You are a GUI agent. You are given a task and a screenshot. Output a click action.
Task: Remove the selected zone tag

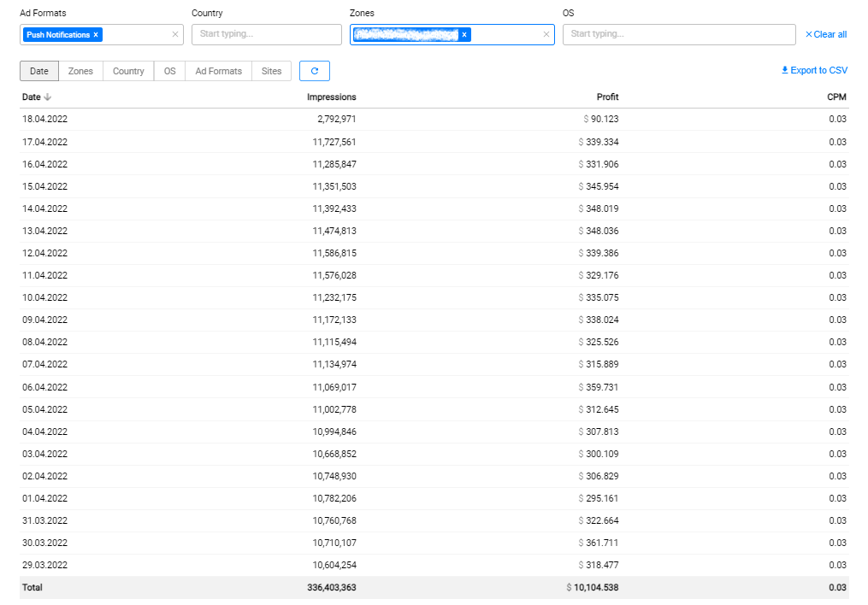(464, 35)
